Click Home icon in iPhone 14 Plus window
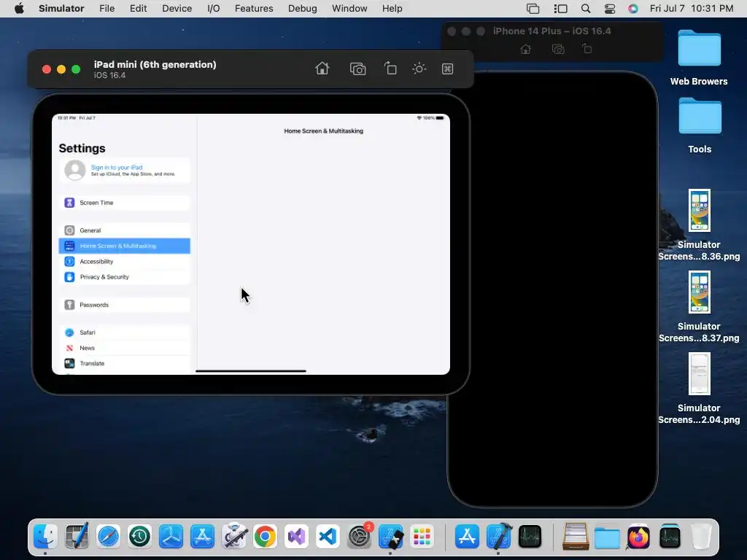Image resolution: width=747 pixels, height=560 pixels. [525, 49]
